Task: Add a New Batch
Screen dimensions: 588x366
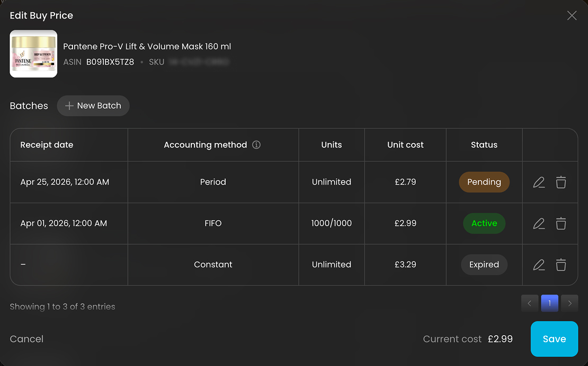Action: [93, 106]
